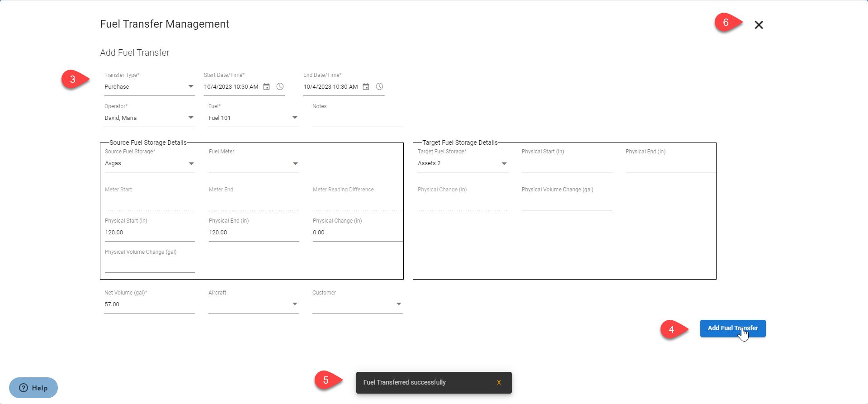Expand the Operator dropdown

click(x=191, y=118)
